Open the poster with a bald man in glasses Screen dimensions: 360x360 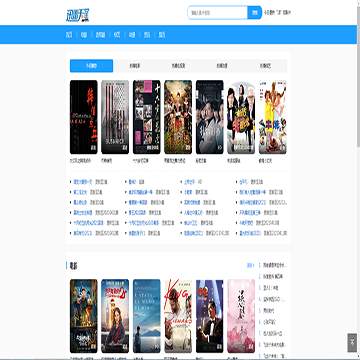(x=241, y=117)
